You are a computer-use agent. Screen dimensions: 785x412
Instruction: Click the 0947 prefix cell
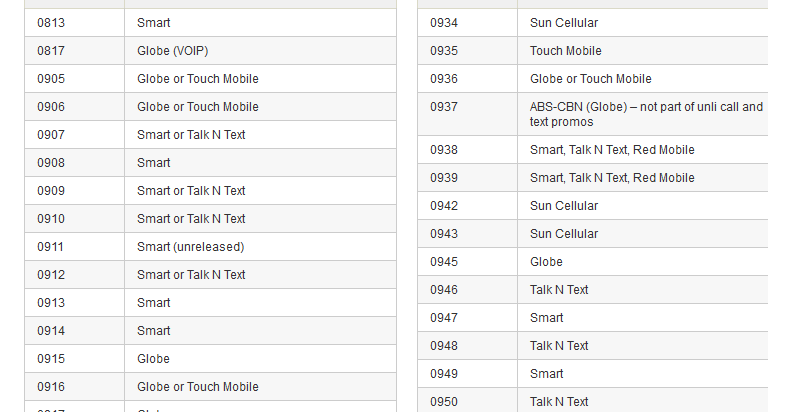pyautogui.click(x=468, y=318)
